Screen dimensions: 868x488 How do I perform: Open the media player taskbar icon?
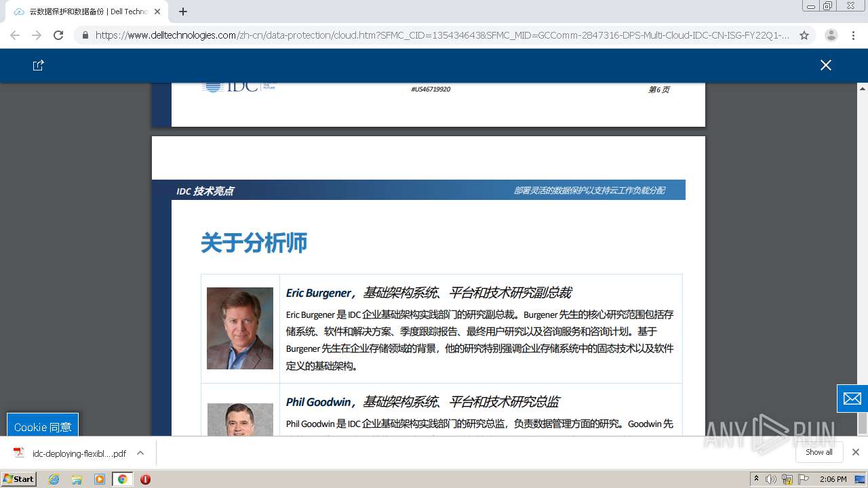pyautogui.click(x=100, y=479)
